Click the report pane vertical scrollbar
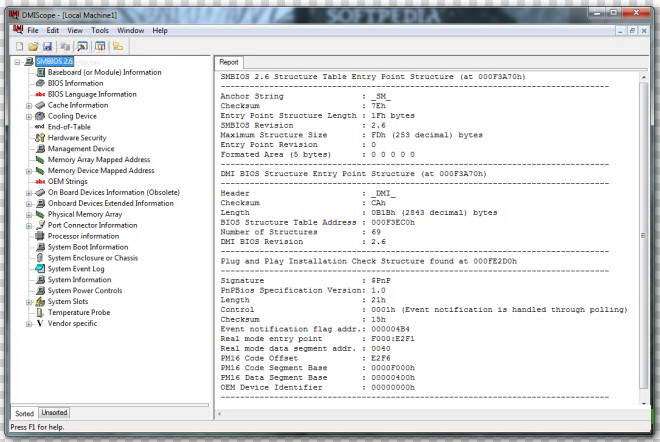660x442 pixels. (x=642, y=230)
